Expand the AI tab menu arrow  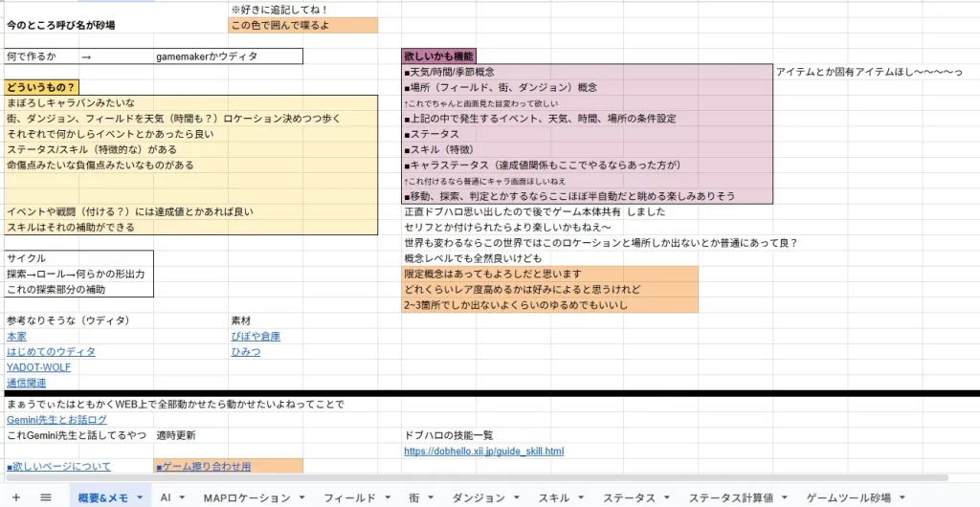(x=182, y=498)
